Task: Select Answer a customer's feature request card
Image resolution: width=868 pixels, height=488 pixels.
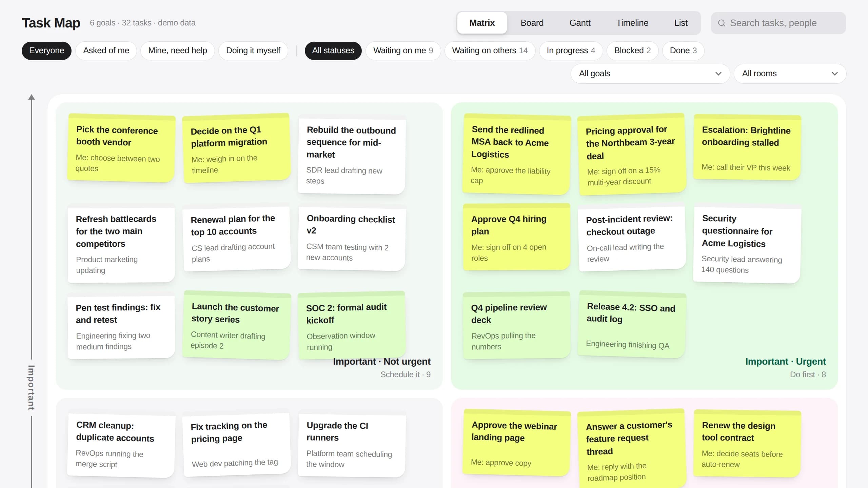Action: pyautogui.click(x=632, y=449)
